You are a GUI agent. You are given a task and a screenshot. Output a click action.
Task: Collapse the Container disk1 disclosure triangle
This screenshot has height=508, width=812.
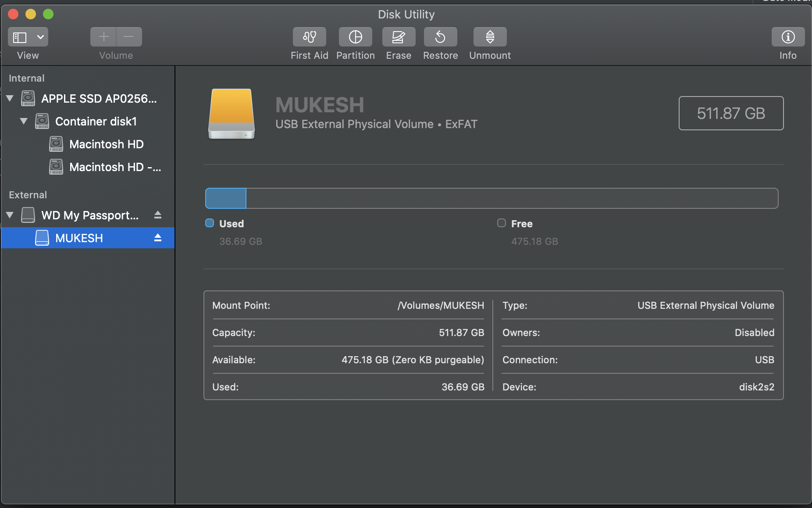pos(24,121)
